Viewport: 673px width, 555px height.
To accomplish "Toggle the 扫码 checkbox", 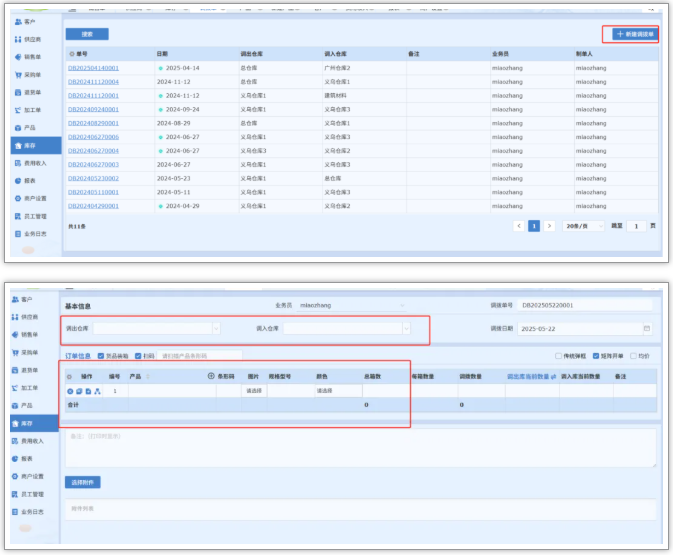I will 138,356.
